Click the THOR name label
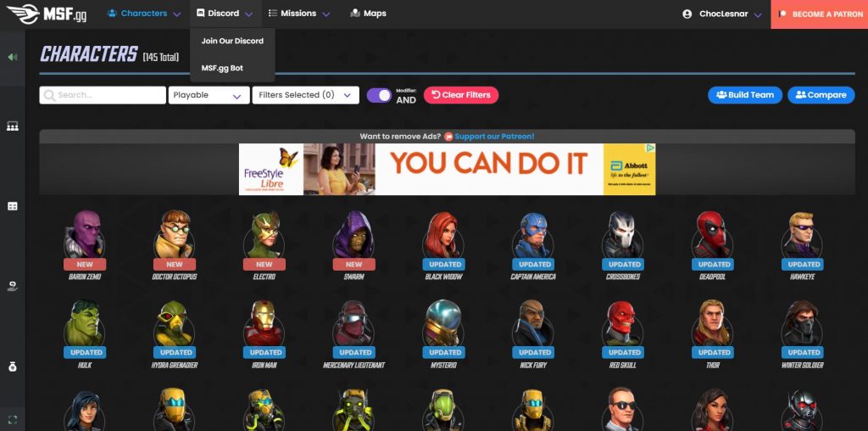Screen dimensions: 868x431 pyautogui.click(x=712, y=365)
